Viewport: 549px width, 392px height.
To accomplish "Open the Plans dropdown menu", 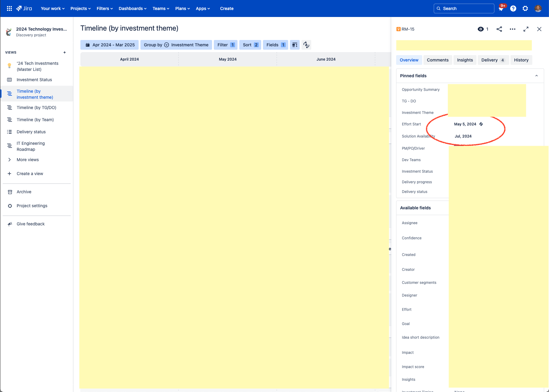I will [x=183, y=8].
